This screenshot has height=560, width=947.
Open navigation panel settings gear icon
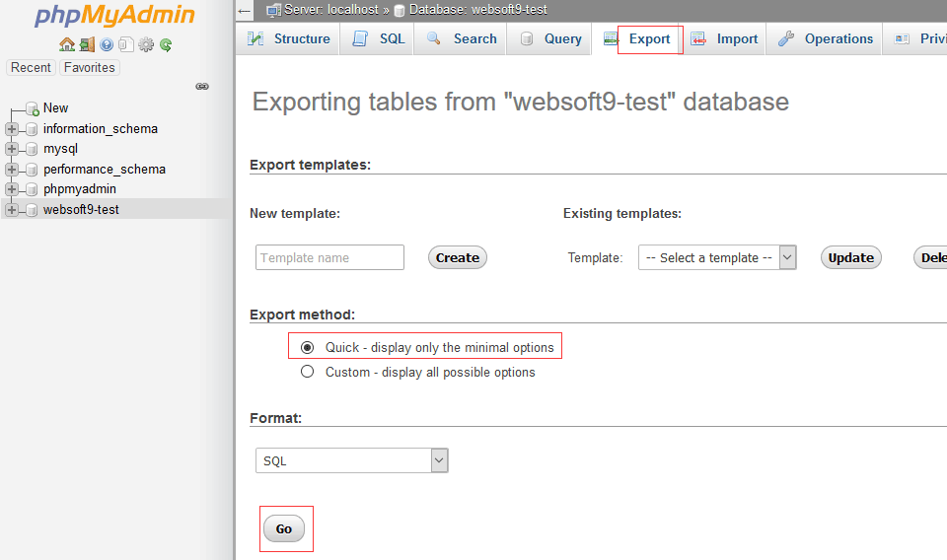(146, 44)
